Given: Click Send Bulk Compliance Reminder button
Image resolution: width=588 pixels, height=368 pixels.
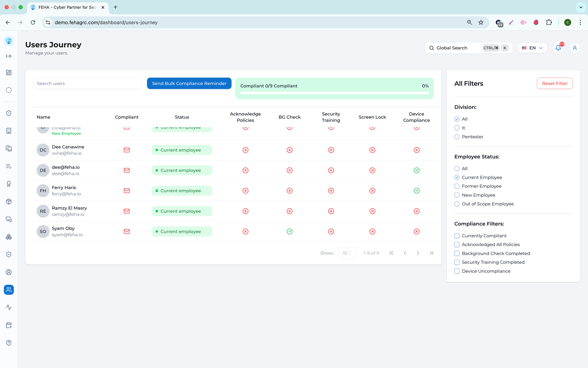Looking at the screenshot, I should (x=189, y=84).
